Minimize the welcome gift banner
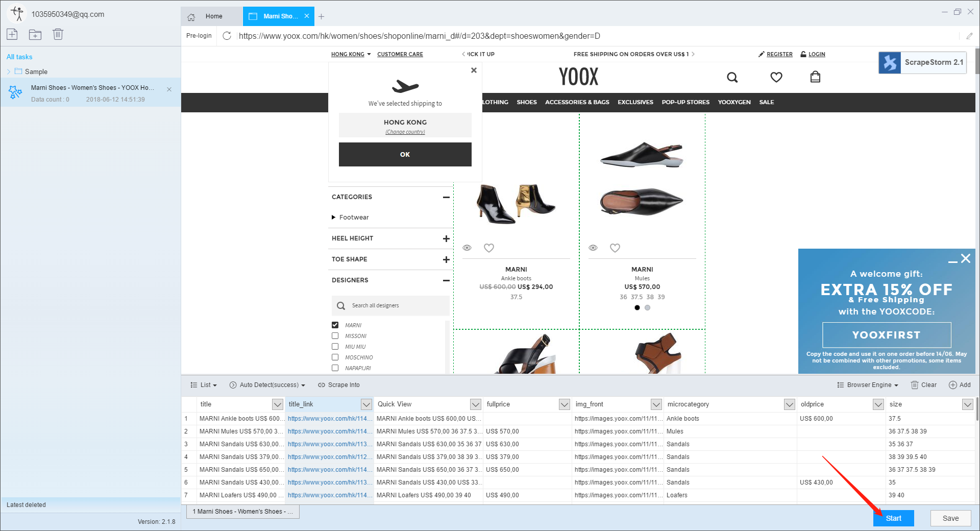Screen dimensions: 980x531 pyautogui.click(x=952, y=261)
